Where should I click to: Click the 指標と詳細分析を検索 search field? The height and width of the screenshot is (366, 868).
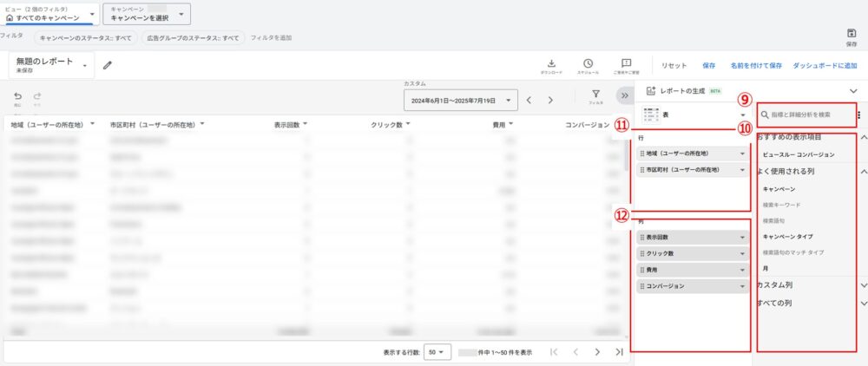pos(807,114)
